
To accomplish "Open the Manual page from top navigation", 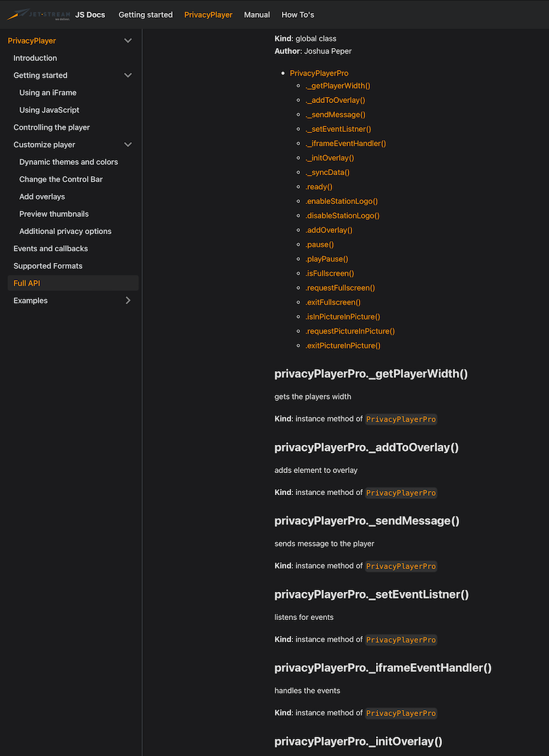I will [257, 14].
